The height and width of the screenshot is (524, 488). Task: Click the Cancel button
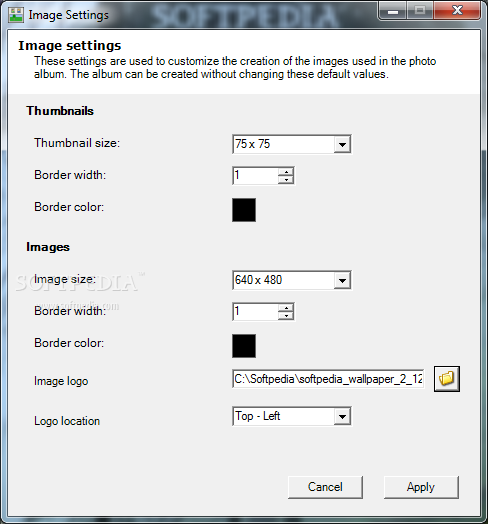tap(325, 487)
